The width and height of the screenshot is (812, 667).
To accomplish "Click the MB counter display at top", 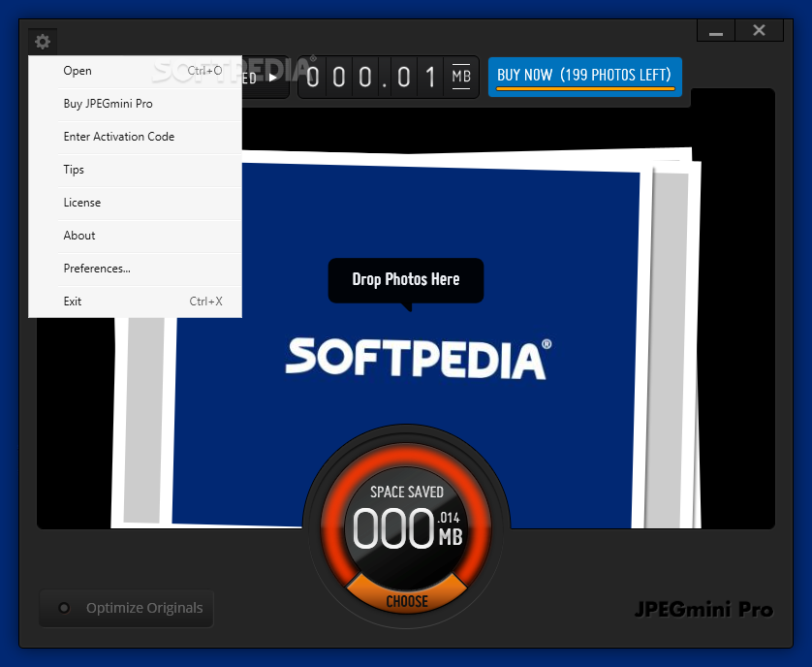I will click(389, 78).
